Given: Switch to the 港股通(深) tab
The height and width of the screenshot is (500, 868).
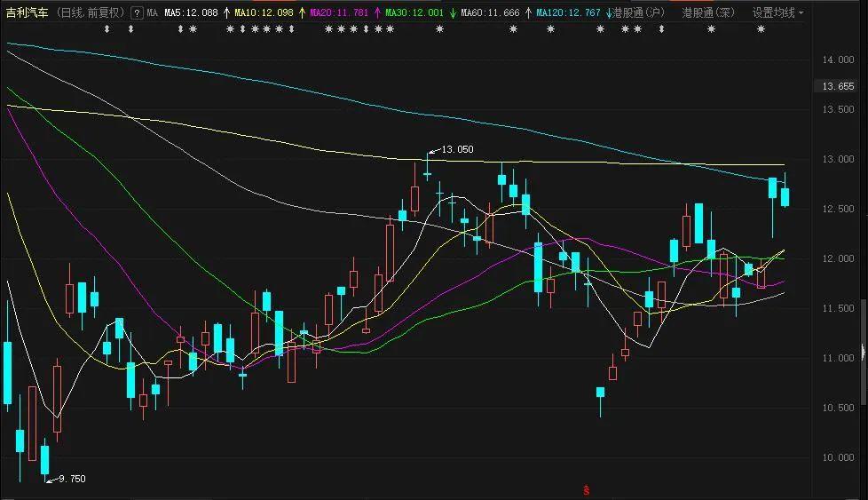Looking at the screenshot, I should [708, 12].
